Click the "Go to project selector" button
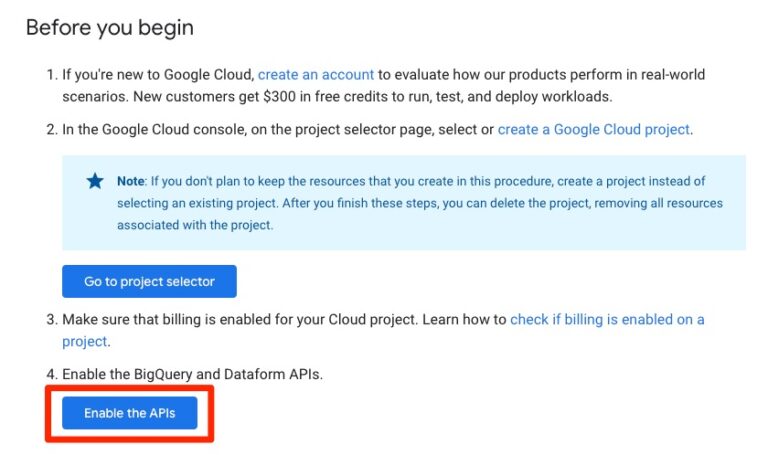Image resolution: width=768 pixels, height=455 pixels. click(149, 282)
